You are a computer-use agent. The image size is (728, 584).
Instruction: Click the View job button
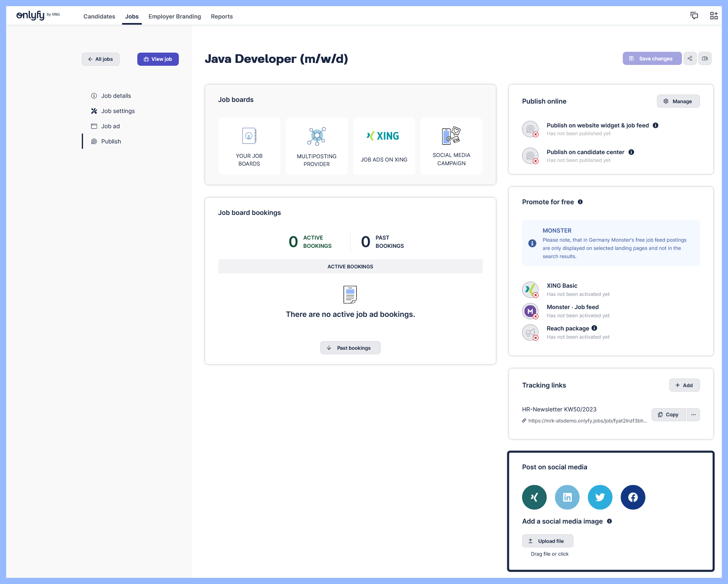coord(158,59)
